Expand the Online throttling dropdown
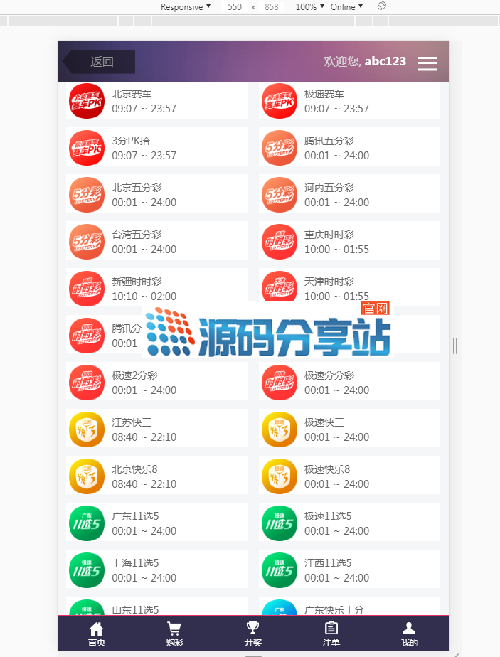Image resolution: width=500 pixels, height=657 pixels. click(347, 6)
